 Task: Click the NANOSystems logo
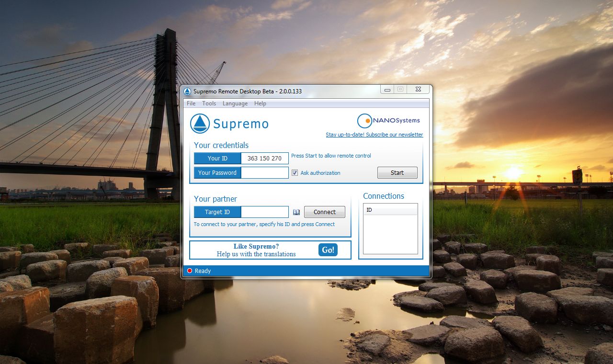click(388, 121)
